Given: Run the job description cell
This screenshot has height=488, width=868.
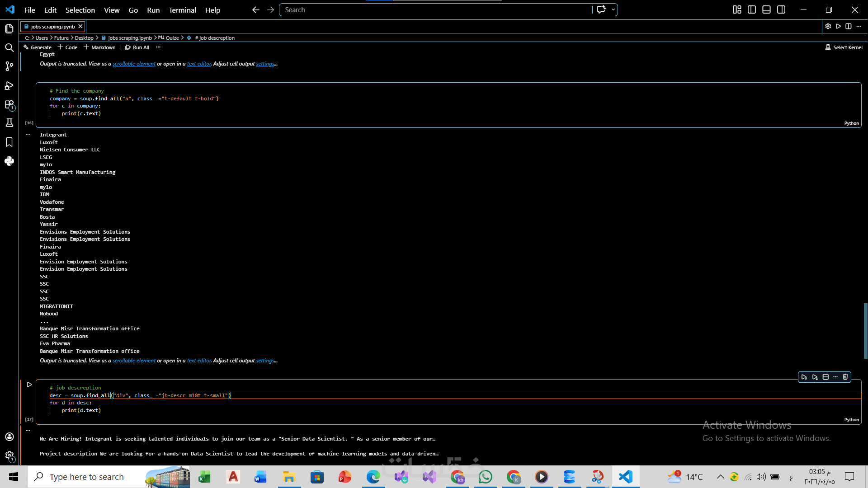Looking at the screenshot, I should coord(29,385).
